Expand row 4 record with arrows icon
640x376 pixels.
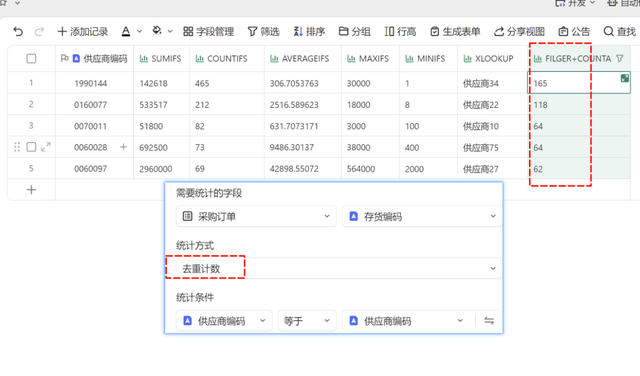tap(46, 147)
